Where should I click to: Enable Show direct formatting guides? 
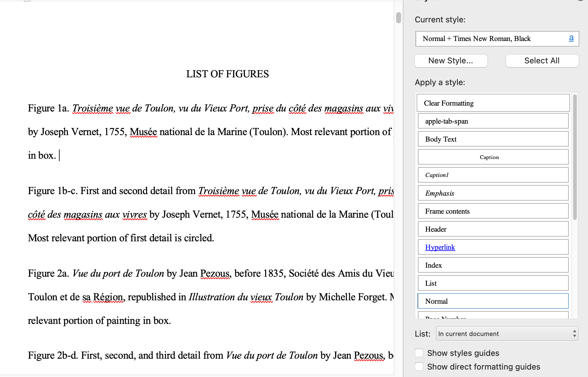coord(419,366)
